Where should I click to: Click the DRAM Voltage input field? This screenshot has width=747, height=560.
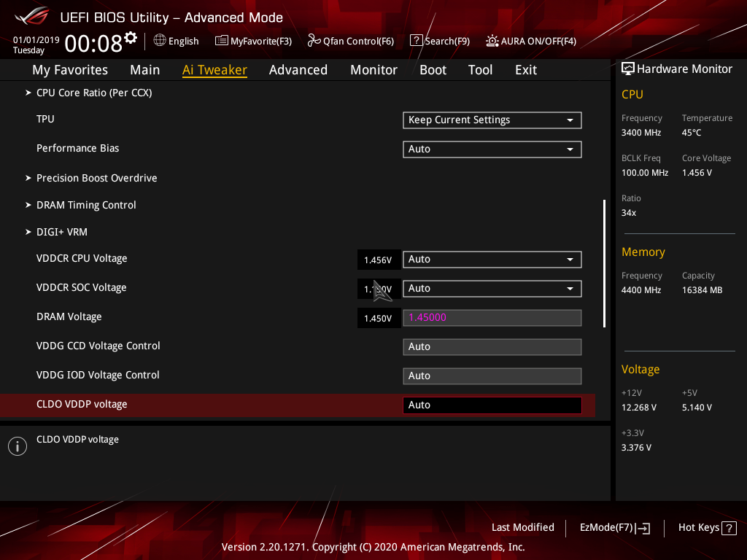click(492, 318)
